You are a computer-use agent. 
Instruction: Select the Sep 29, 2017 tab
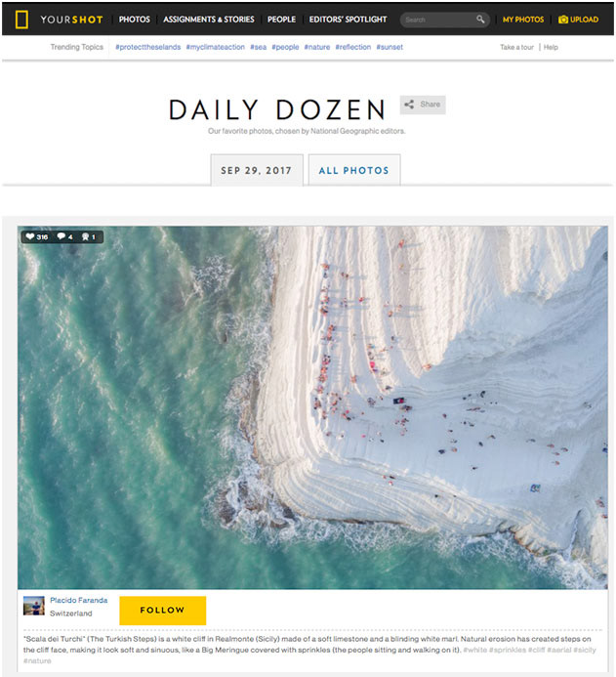click(x=257, y=170)
